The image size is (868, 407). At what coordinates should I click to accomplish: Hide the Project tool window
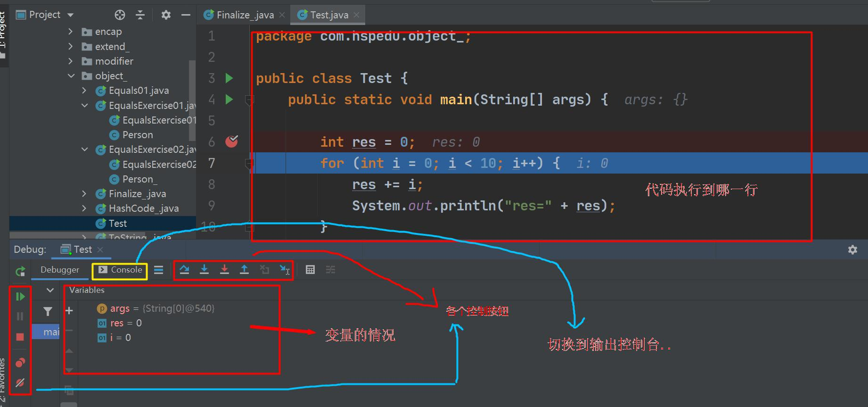coord(186,15)
